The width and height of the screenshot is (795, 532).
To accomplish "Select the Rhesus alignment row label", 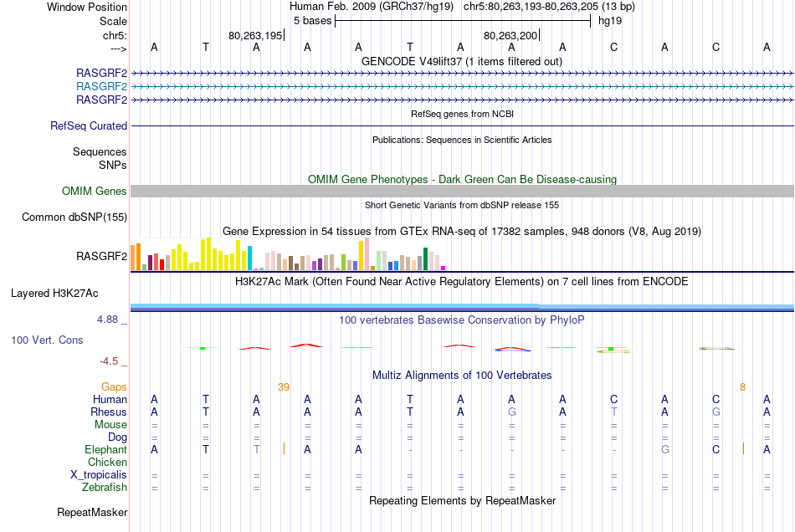I will (x=109, y=412).
